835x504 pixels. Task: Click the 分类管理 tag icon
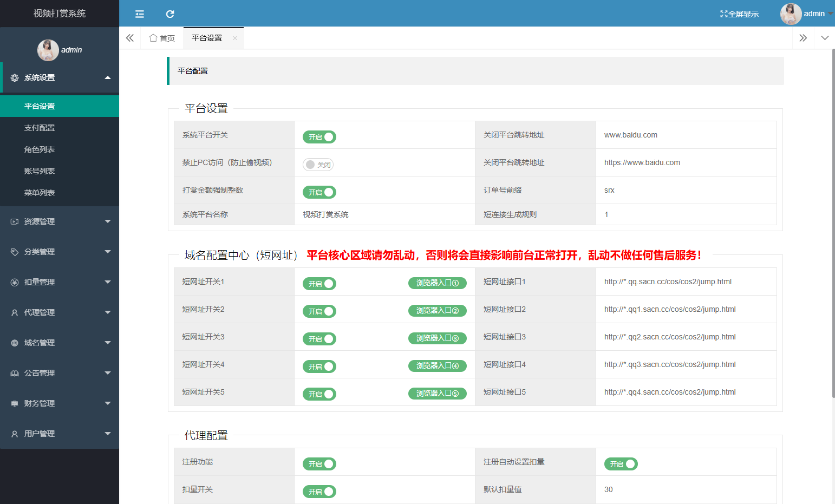[15, 252]
